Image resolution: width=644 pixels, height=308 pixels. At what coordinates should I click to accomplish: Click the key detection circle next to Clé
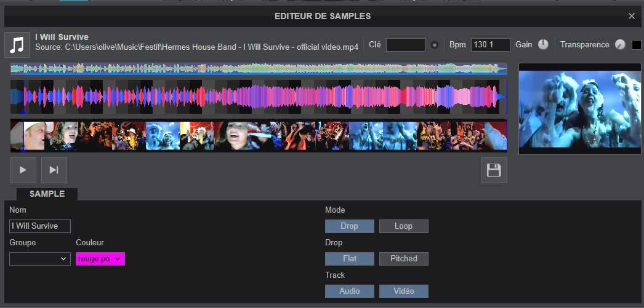pyautogui.click(x=435, y=45)
